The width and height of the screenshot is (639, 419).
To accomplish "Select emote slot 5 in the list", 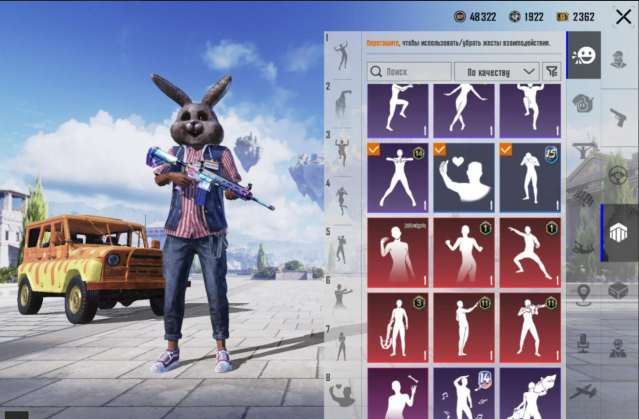I will pyautogui.click(x=342, y=249).
